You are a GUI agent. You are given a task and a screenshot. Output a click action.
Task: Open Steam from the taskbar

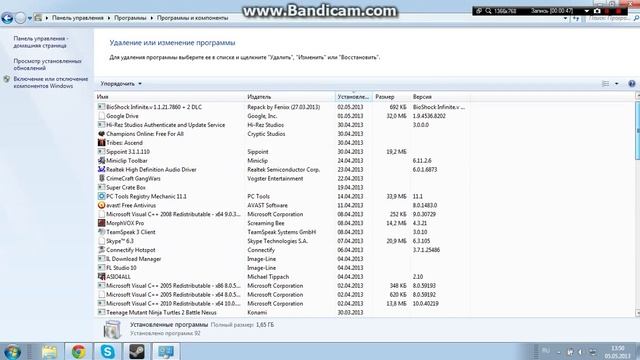[137, 351]
